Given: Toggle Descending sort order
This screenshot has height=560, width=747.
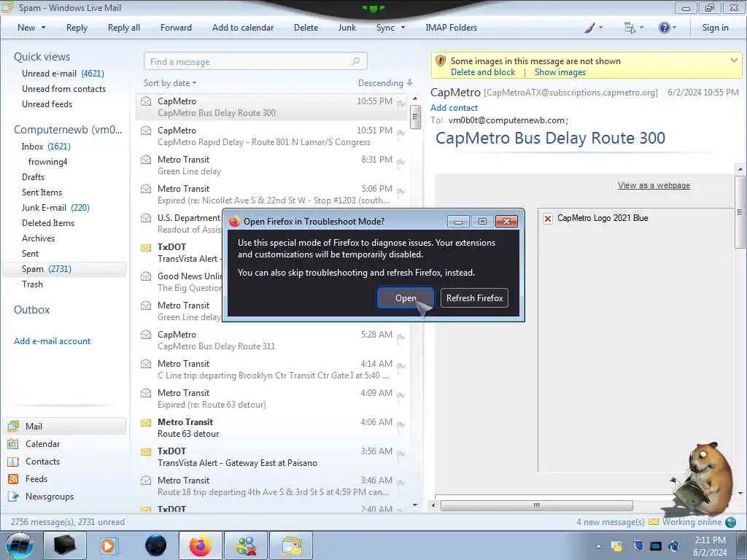Looking at the screenshot, I should click(385, 83).
